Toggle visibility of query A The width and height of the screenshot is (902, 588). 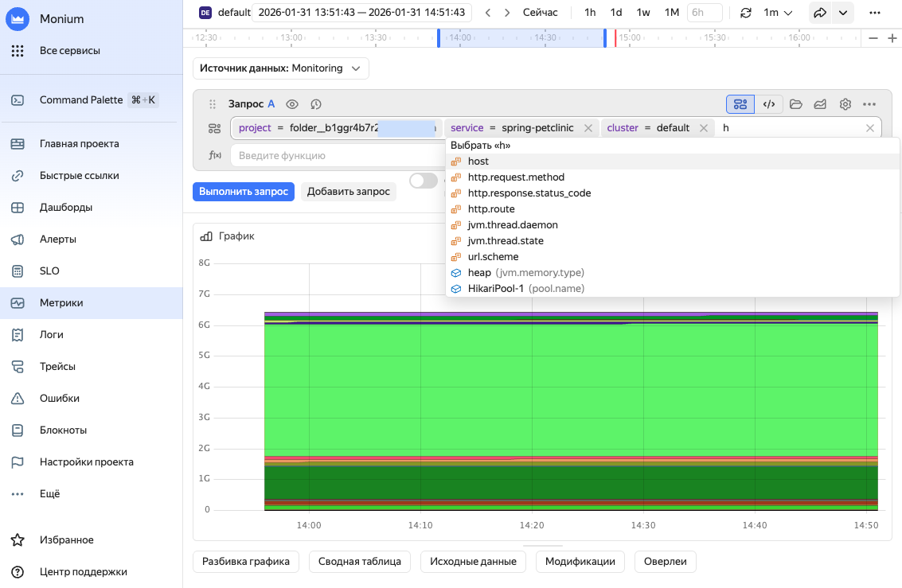point(292,104)
